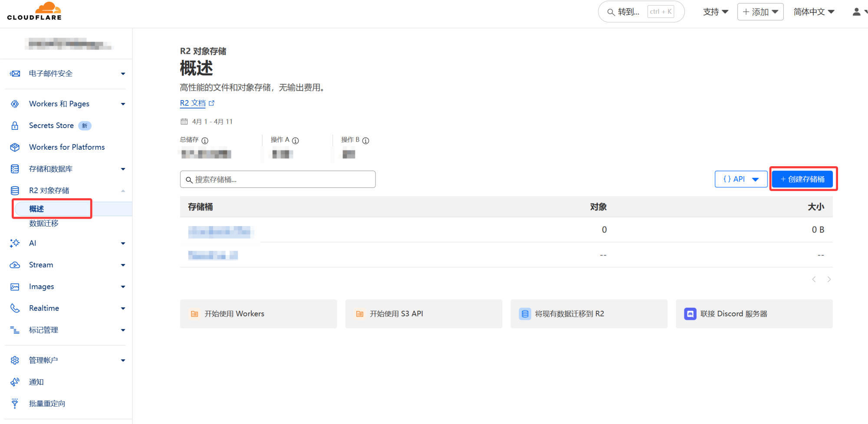Open the first blurred bucket name link

coord(220,232)
